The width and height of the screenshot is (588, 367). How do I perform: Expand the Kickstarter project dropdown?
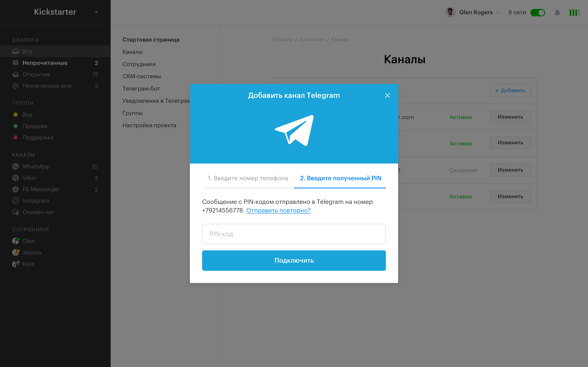pos(96,12)
